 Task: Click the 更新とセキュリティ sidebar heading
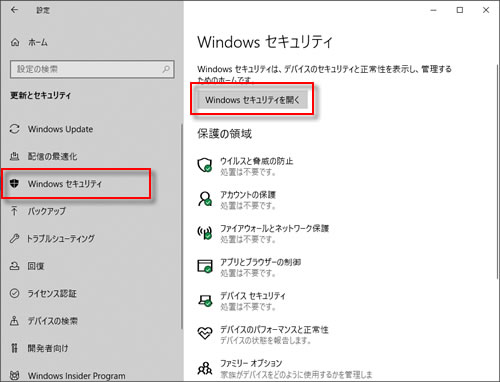40,95
